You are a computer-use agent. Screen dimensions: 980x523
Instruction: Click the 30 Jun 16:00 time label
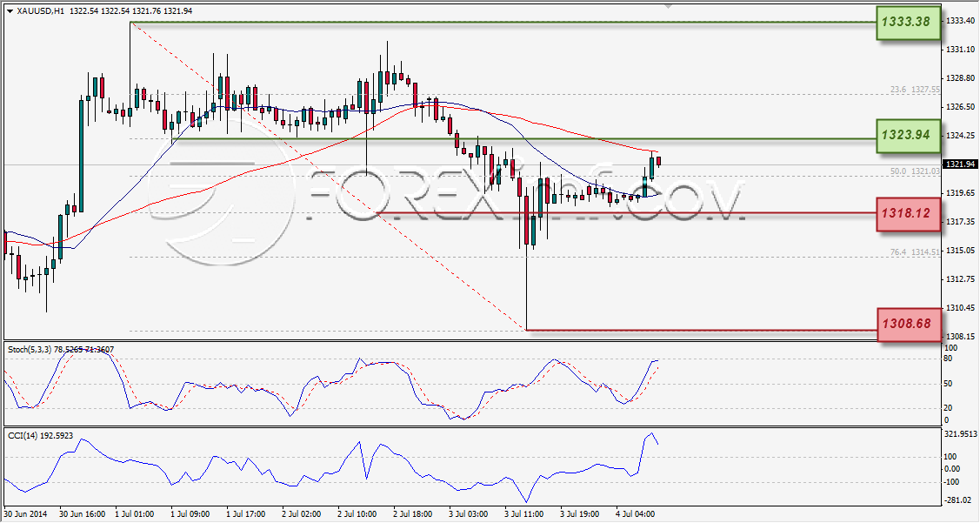pyautogui.click(x=81, y=513)
